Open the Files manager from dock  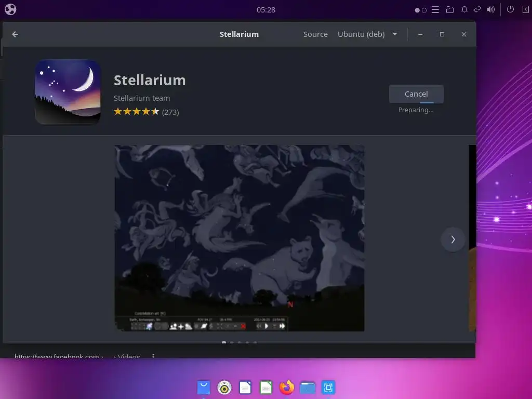coord(308,388)
